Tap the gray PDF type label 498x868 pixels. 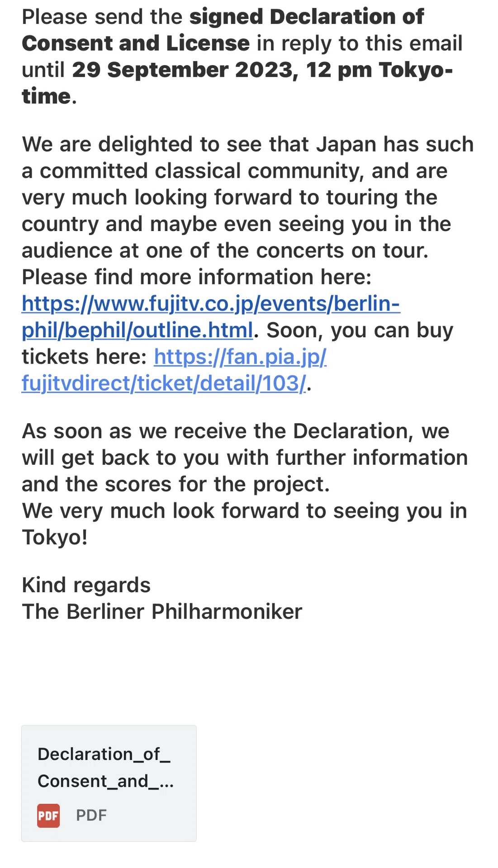pos(91,815)
